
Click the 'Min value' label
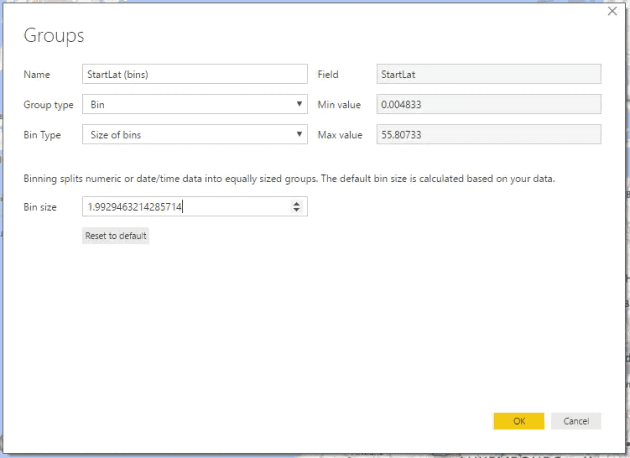(x=339, y=105)
